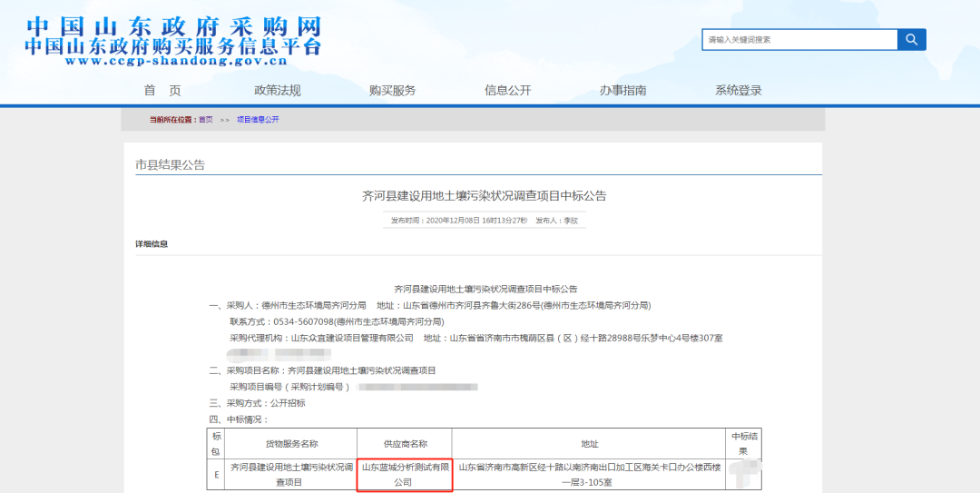Viewport: 980px width, 493px height.
Task: Click the 发布人：李欣 text
Action: (x=556, y=221)
